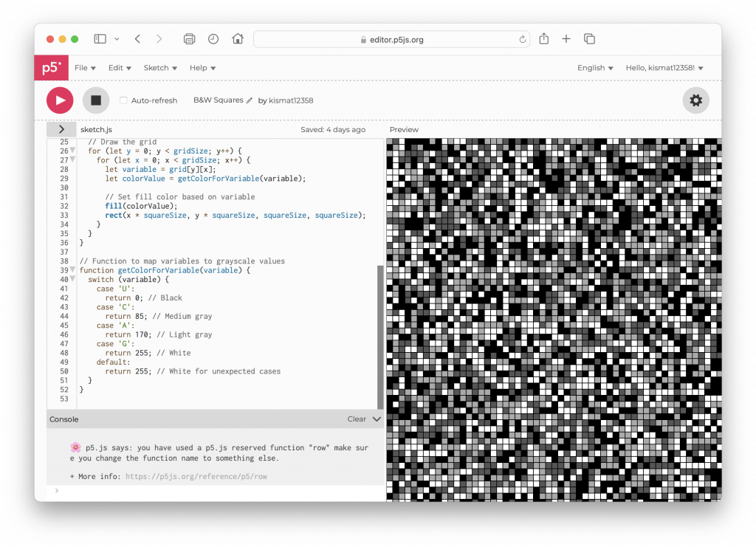Fold the for loop at line 26

[x=72, y=151]
